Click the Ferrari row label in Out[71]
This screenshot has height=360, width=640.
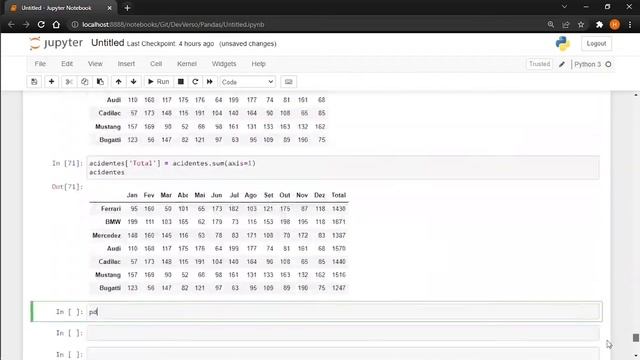111,209
